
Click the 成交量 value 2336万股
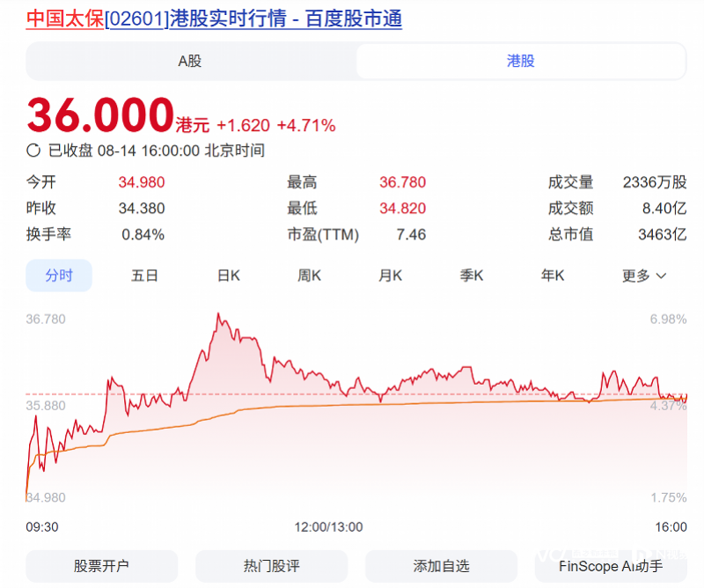(655, 182)
